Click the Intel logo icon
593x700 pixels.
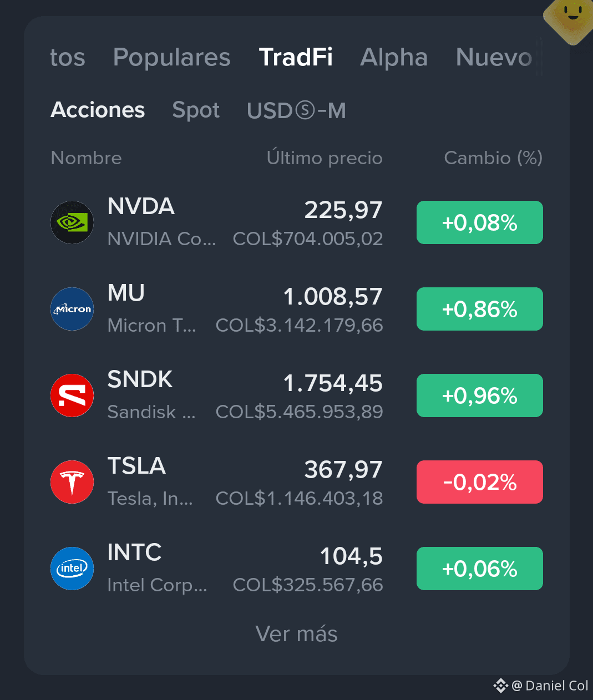72,569
